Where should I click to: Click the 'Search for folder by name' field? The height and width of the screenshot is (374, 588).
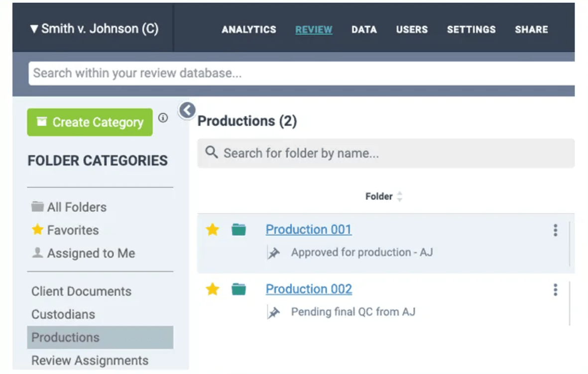[x=386, y=153]
